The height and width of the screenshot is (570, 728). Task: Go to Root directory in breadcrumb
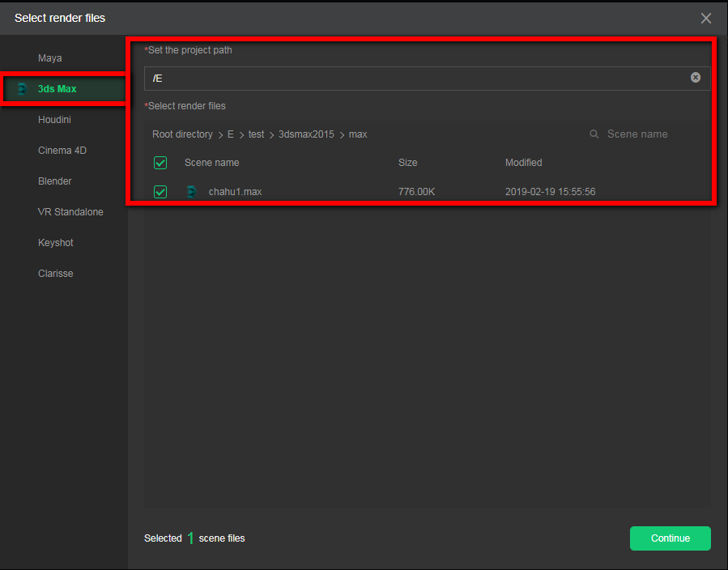[x=182, y=134]
